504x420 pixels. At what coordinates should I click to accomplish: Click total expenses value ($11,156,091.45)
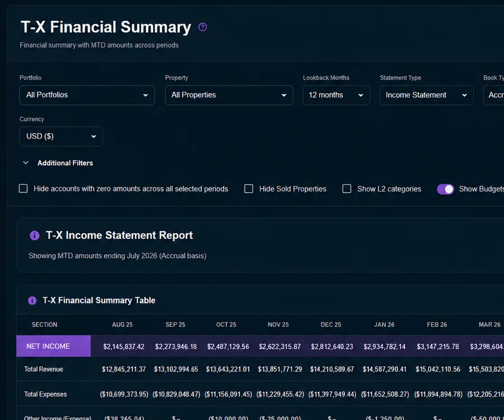pos(228,394)
